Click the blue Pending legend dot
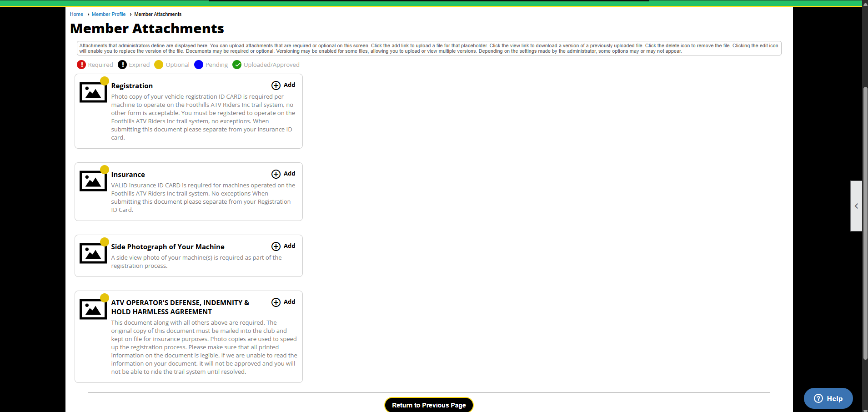 point(199,65)
